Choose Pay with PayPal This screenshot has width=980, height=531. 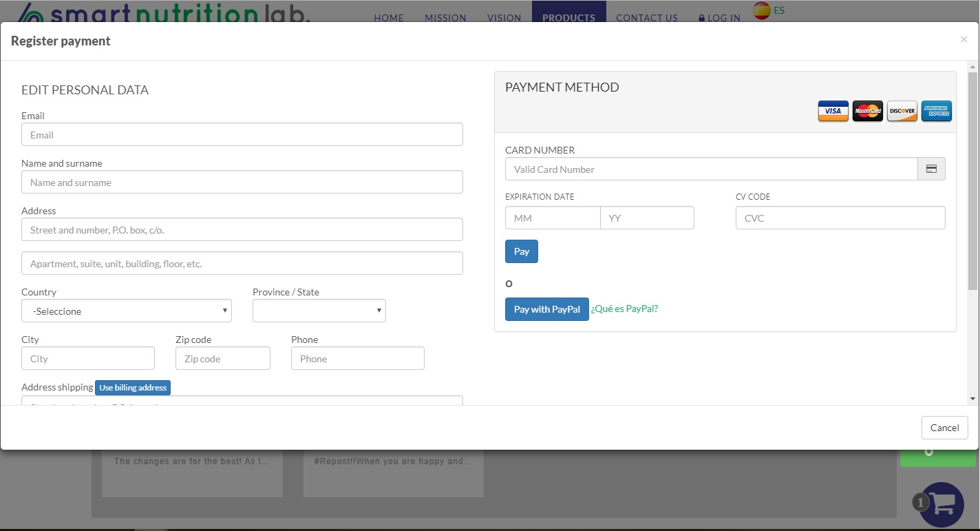(x=546, y=309)
